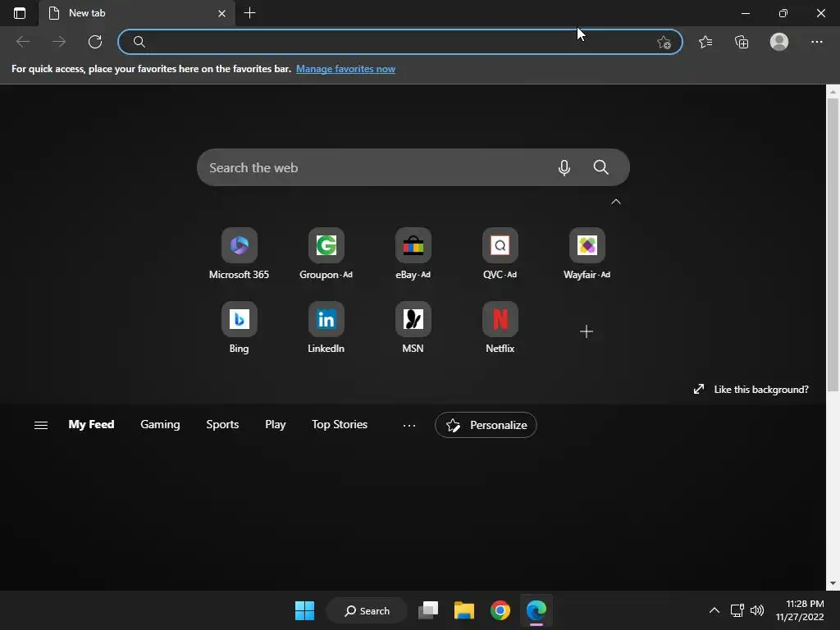
Task: Click the Search the web box
Action: pos(413,167)
